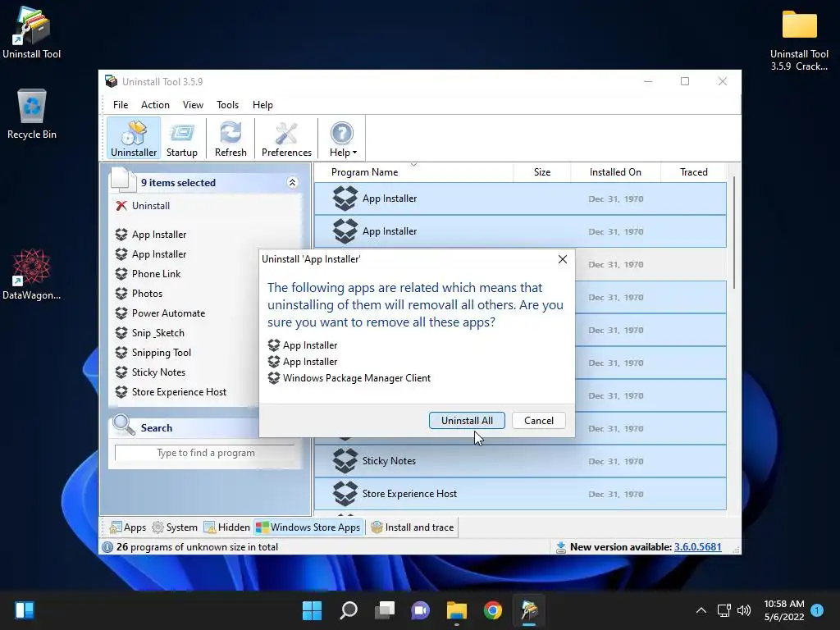The height and width of the screenshot is (630, 840).
Task: Click the Search magnifier icon
Action: pyautogui.click(x=124, y=425)
